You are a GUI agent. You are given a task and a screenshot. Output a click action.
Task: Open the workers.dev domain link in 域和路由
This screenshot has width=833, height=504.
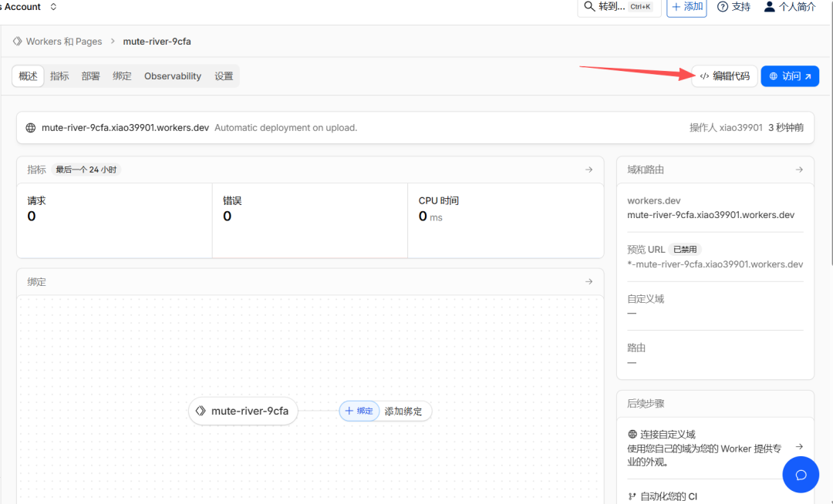click(x=711, y=215)
